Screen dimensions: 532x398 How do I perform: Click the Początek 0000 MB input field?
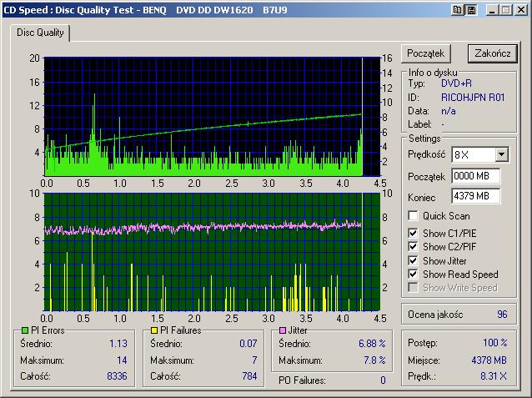click(475, 176)
